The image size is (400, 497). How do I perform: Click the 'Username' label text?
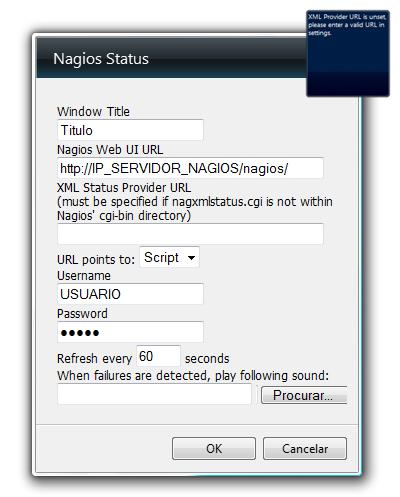(84, 276)
